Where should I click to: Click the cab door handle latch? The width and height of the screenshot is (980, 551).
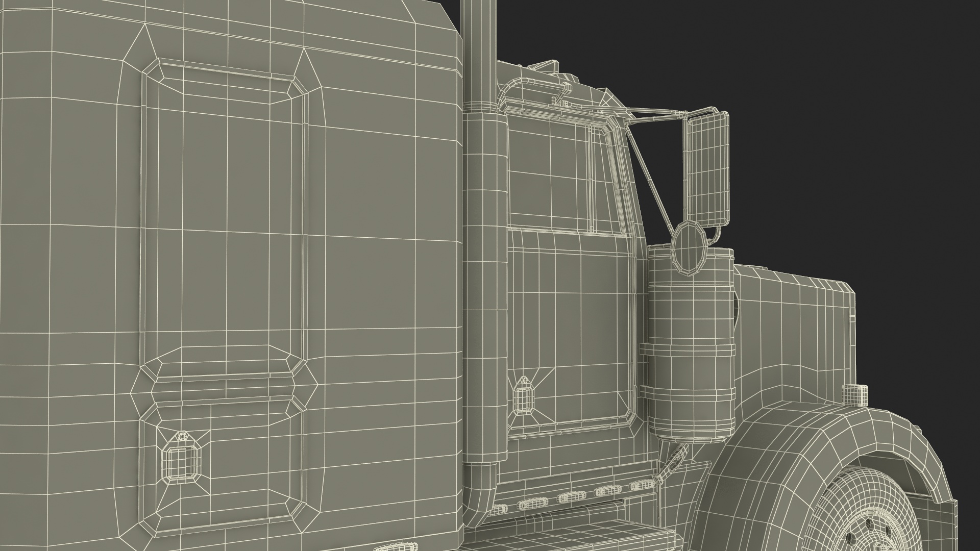coord(524,396)
